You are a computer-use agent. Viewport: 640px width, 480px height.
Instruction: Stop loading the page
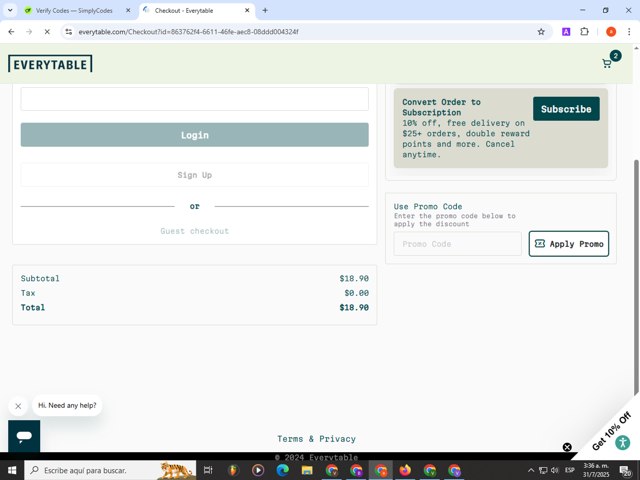(x=47, y=32)
